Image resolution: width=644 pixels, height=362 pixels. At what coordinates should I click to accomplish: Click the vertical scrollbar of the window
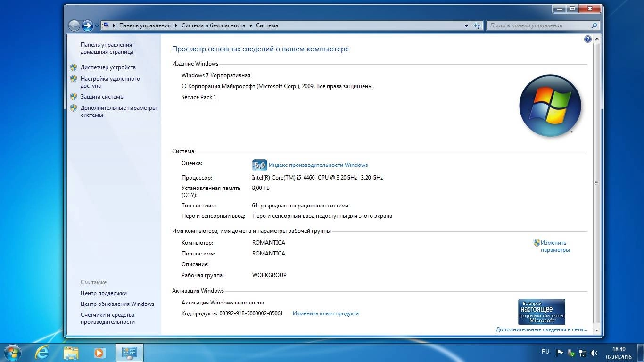(596, 184)
